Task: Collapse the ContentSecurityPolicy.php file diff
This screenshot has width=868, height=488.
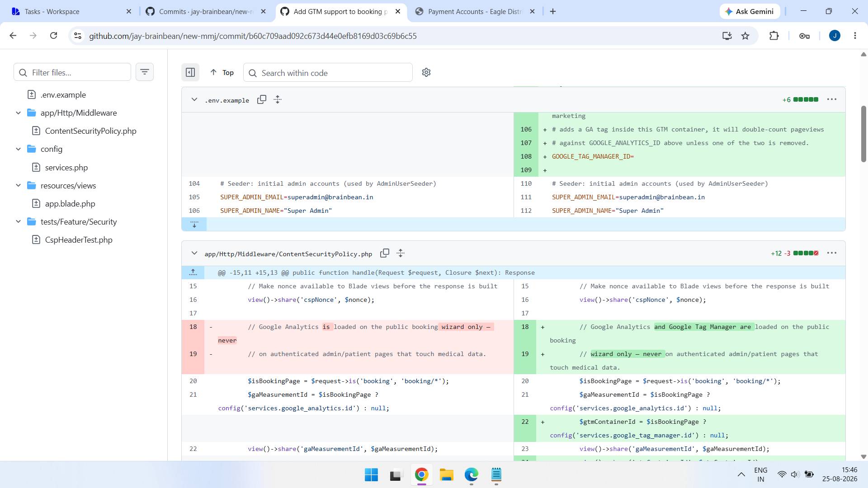Action: (194, 253)
